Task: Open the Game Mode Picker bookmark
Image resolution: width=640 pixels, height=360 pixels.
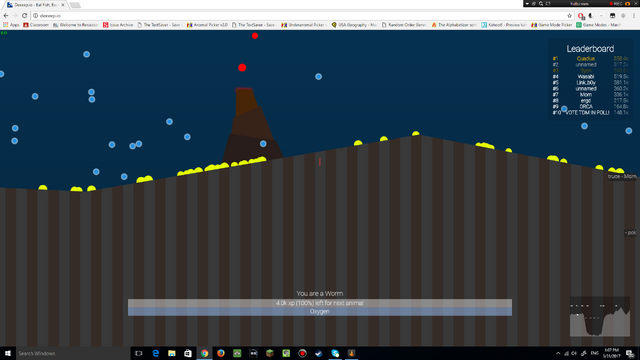Action: point(552,25)
